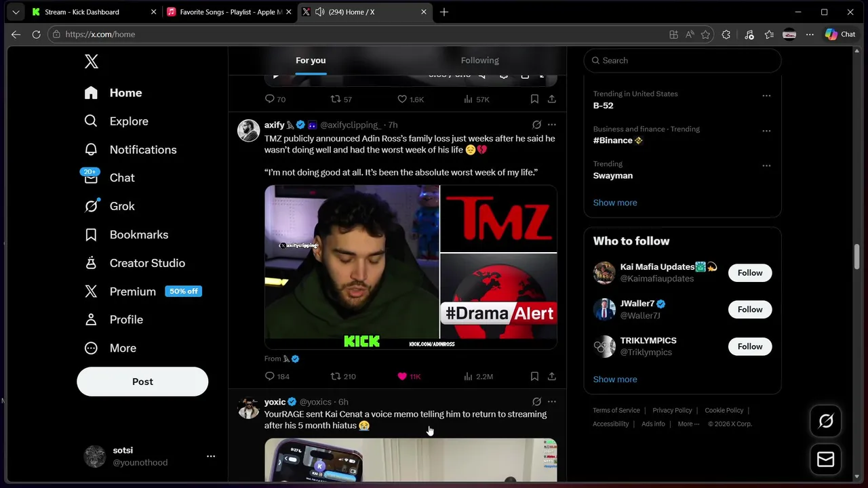Follow JWaller7

click(750, 309)
